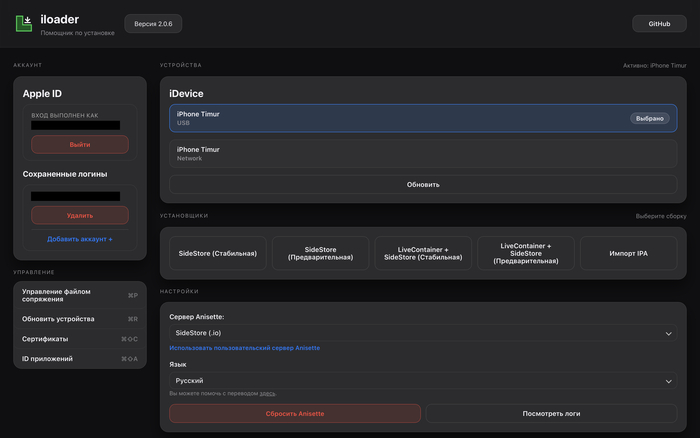Open Управление файлом сопряжения menu item
The width and height of the screenshot is (700, 438).
(x=80, y=296)
